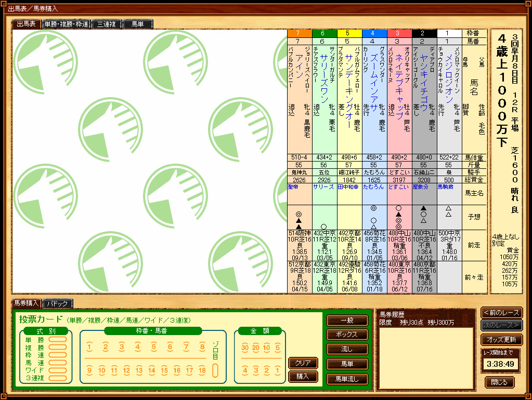This screenshot has height=400, width=532.
Task: Click the yellow frame 5 header cell
Action: click(x=349, y=33)
